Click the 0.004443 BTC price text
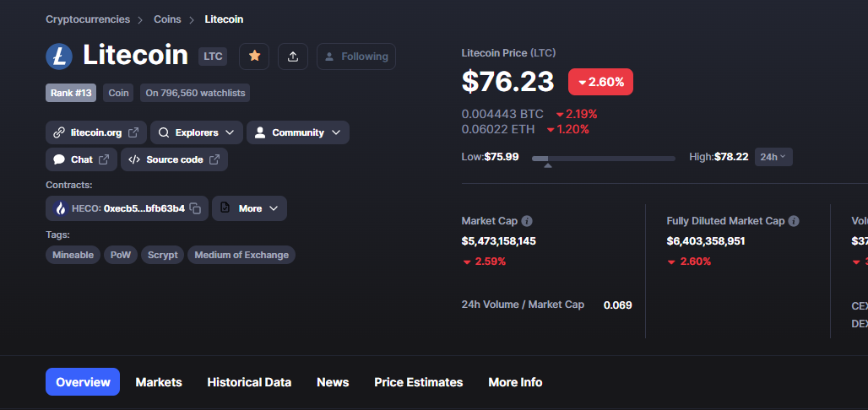Screen dimensions: 868x410 click(502, 115)
